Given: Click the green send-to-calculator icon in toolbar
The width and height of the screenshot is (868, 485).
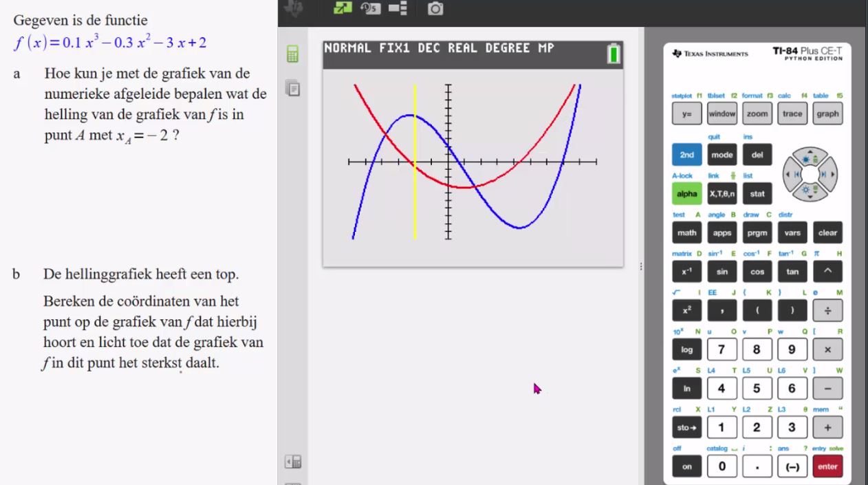Looking at the screenshot, I should 342,8.
